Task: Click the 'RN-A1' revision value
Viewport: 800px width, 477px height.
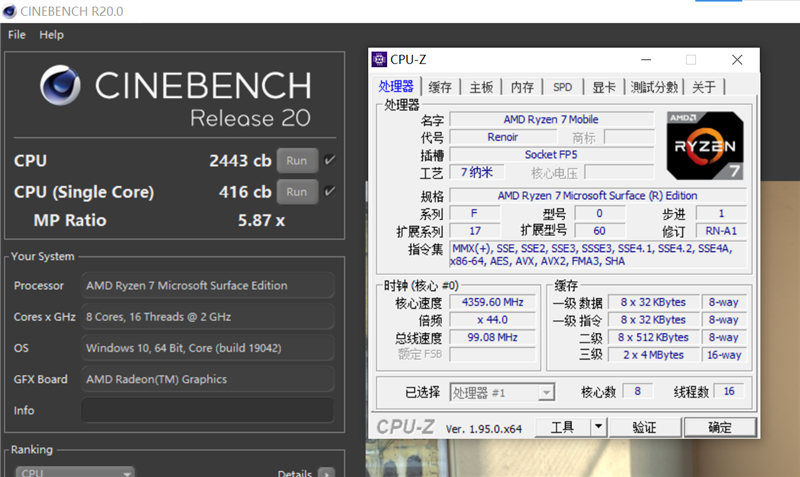Action: [721, 231]
